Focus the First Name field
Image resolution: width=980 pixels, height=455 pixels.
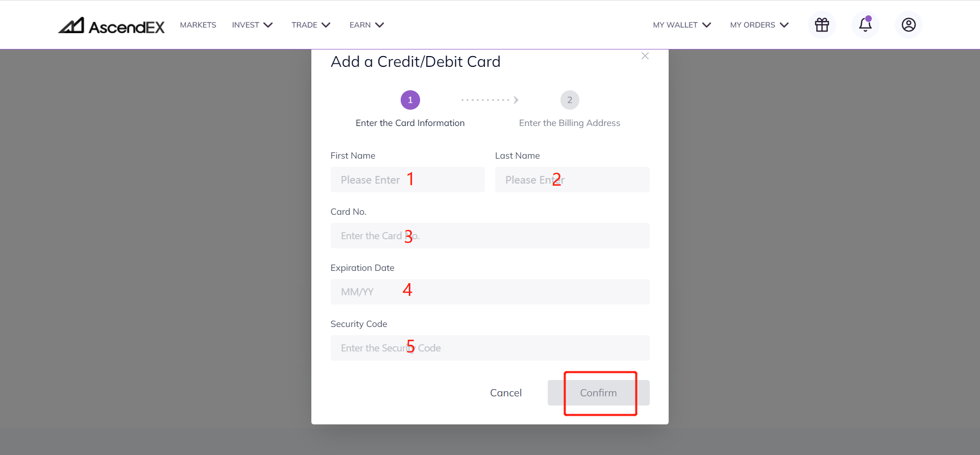click(408, 180)
